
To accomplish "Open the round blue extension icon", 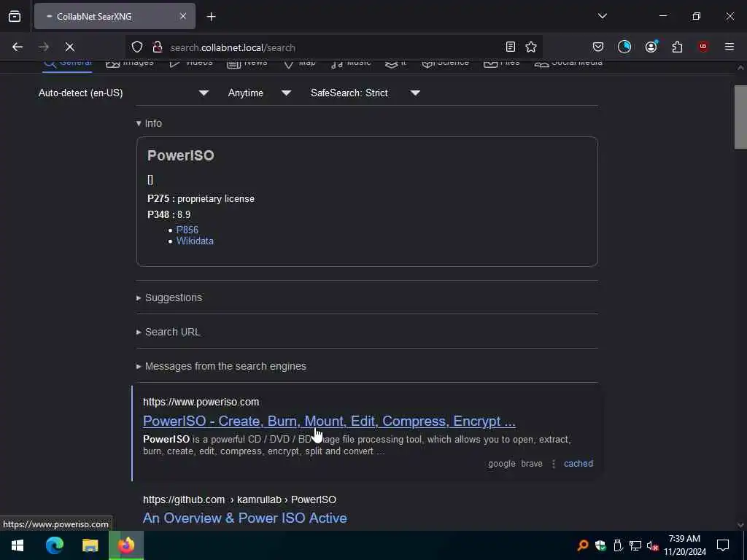I will (624, 47).
